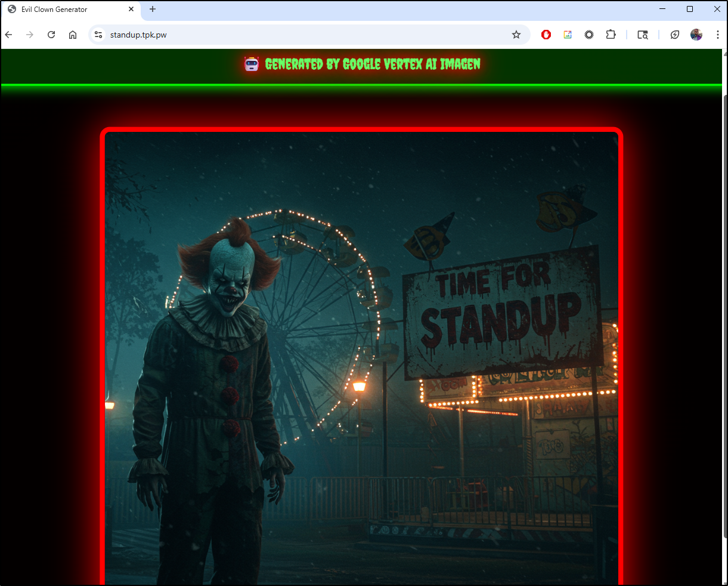Open the Extensions puzzle piece menu
This screenshot has width=728, height=586.
tap(611, 35)
